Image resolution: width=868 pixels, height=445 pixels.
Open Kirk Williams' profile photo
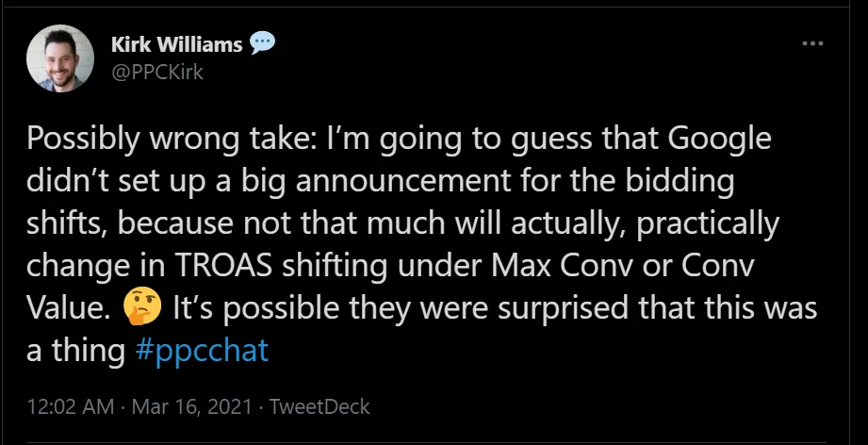(x=60, y=58)
